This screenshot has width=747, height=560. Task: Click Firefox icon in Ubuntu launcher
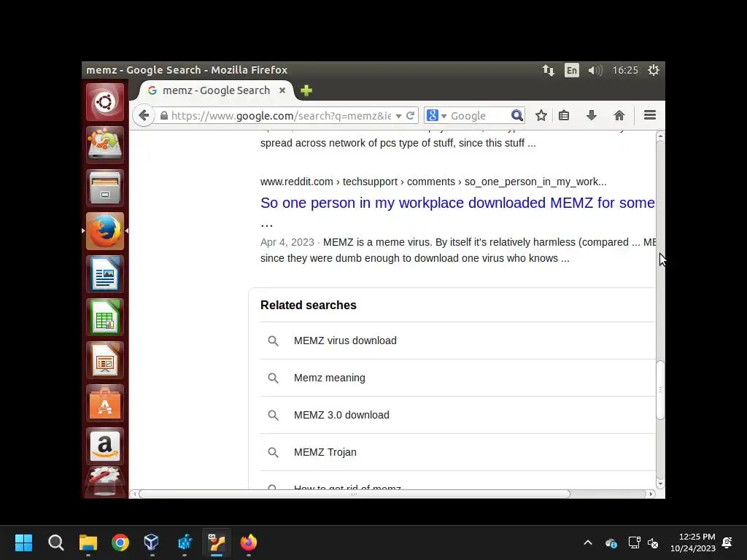click(x=105, y=231)
